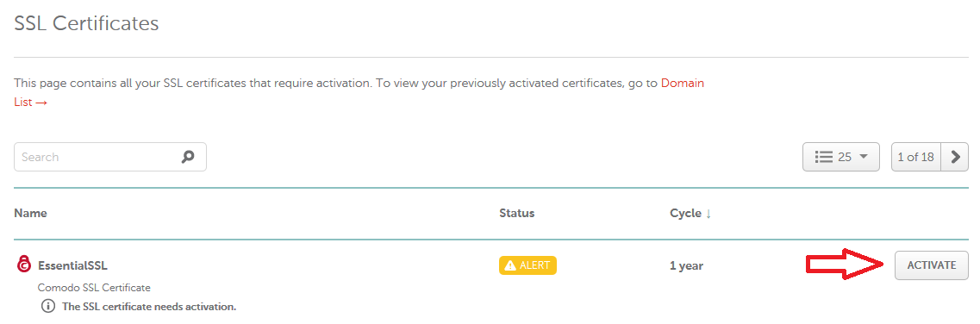Click the yellow ALERT status badge
This screenshot has width=980, height=324.
527,265
